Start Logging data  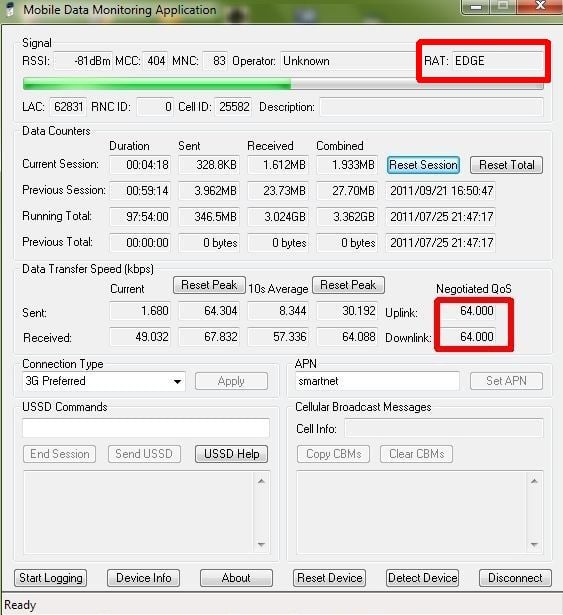coord(51,578)
